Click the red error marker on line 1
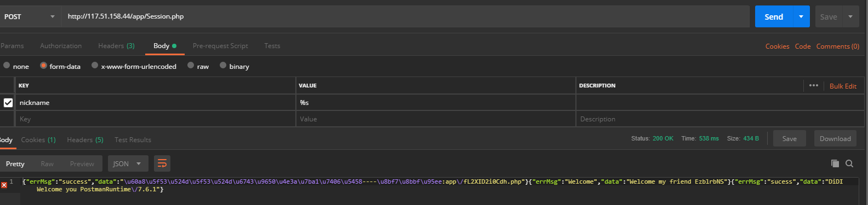868x205 pixels. point(4,185)
